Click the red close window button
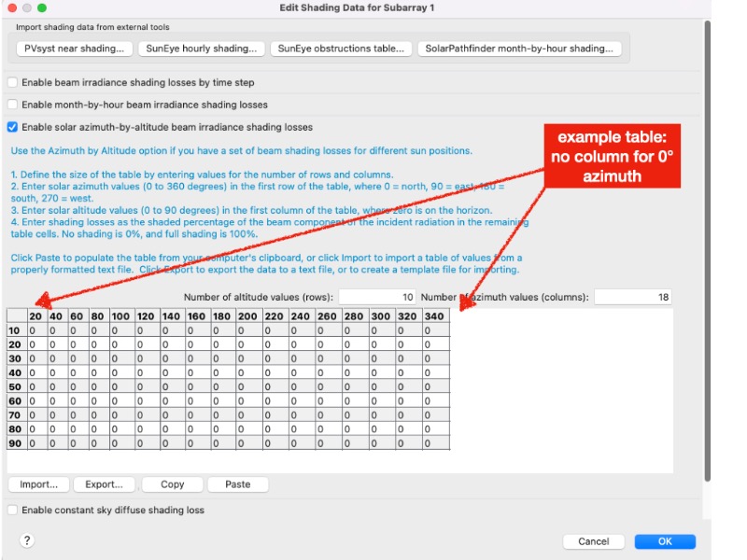The height and width of the screenshot is (560, 747). point(13,8)
